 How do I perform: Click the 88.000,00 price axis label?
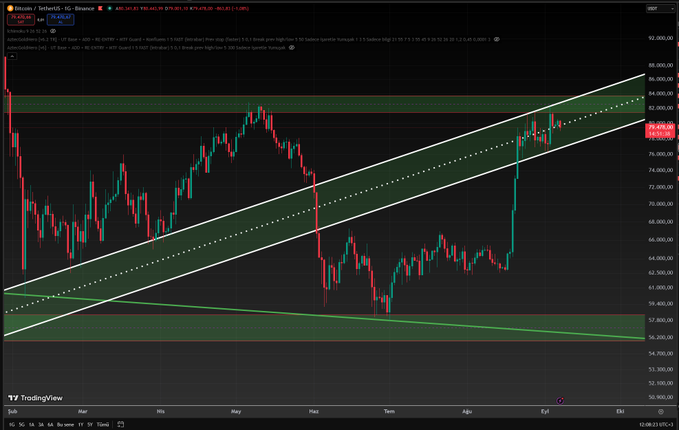660,65
